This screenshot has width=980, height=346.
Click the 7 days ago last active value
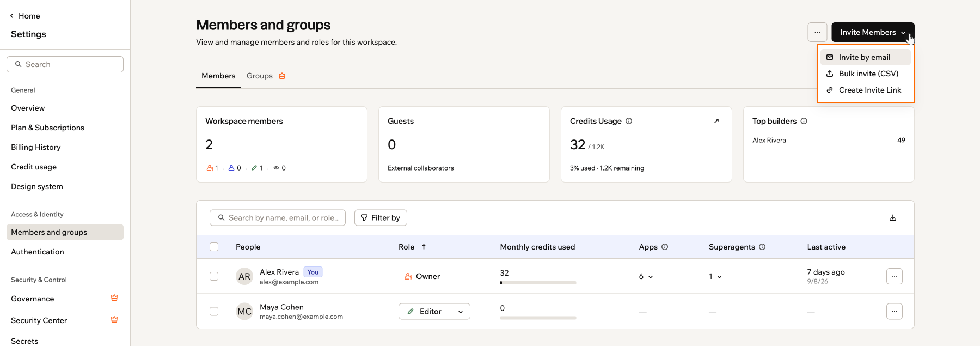pos(826,272)
